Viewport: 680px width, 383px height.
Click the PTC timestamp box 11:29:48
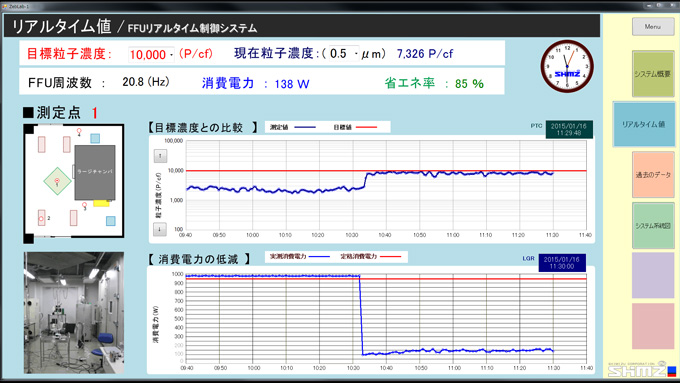pyautogui.click(x=569, y=129)
